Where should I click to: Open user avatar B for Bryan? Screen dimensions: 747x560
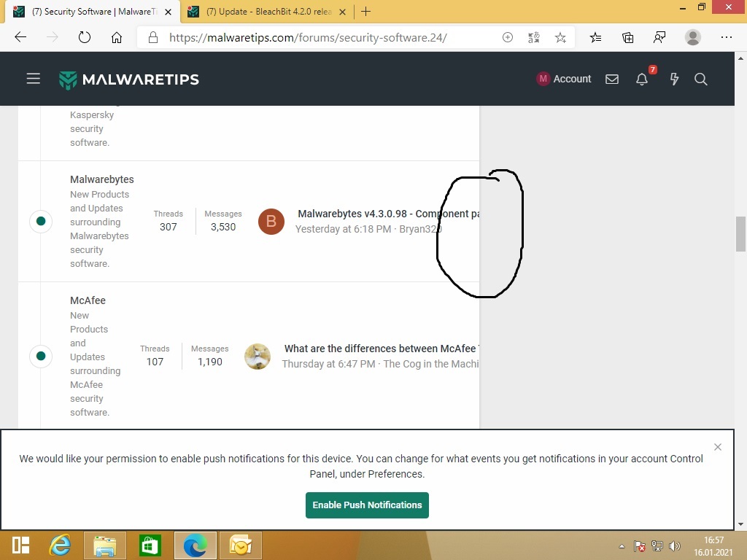271,222
